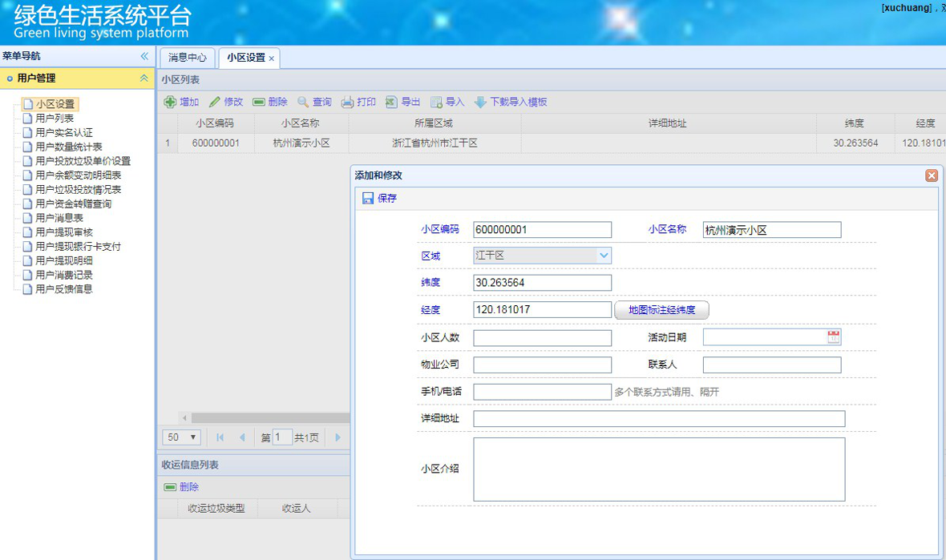
Task: Click the 收运垃圾类型 column header
Action: coord(217,509)
